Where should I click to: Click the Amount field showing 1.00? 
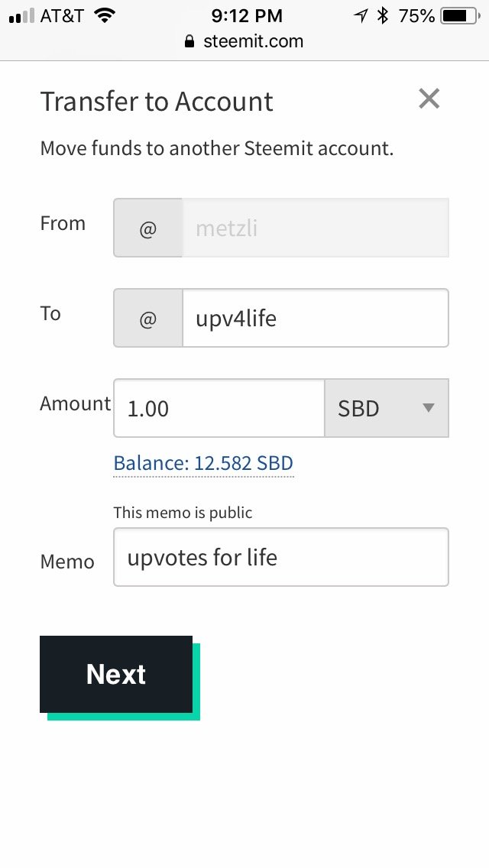click(x=219, y=408)
